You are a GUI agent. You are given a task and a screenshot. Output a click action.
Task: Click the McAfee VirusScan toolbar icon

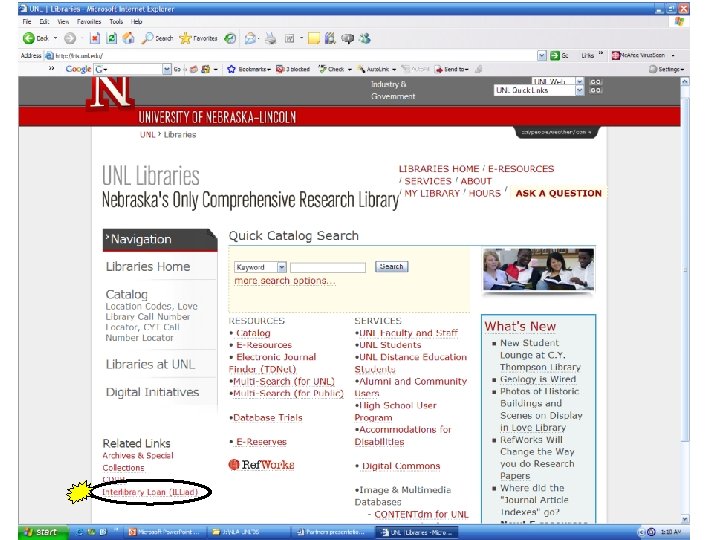(x=616, y=56)
